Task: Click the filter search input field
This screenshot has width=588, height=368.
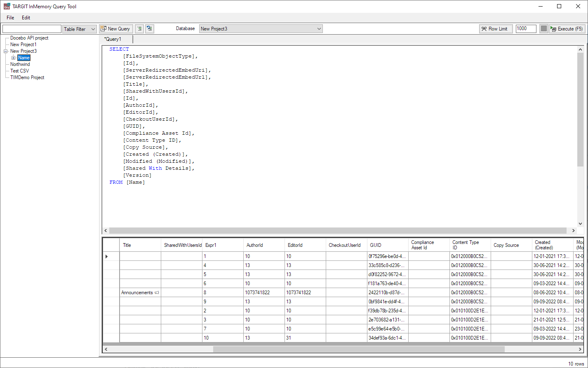Action: click(x=32, y=29)
